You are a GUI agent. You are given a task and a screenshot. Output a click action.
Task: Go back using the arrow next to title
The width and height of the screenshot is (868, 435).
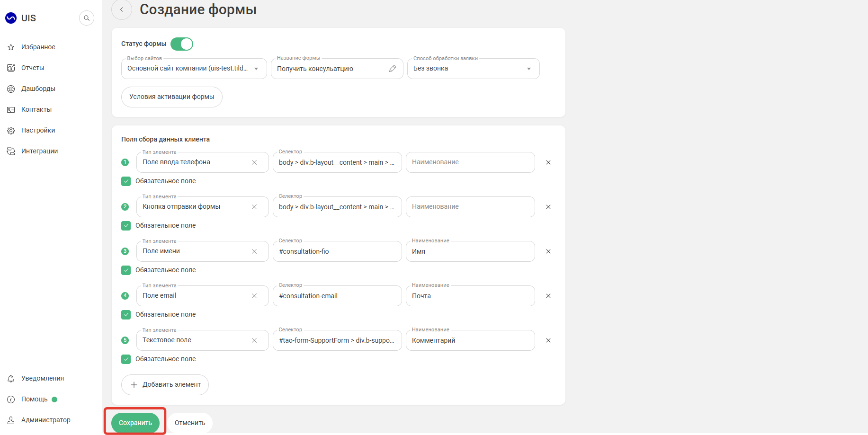coord(122,9)
